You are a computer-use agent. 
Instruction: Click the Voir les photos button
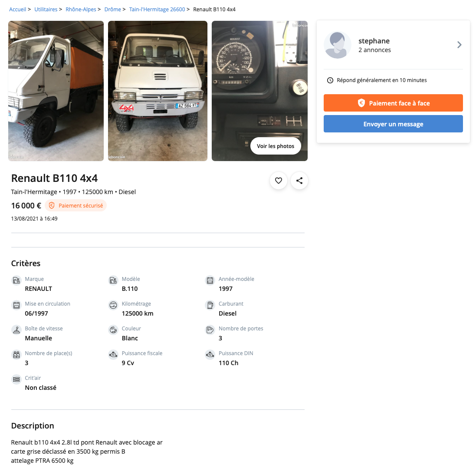pyautogui.click(x=276, y=146)
